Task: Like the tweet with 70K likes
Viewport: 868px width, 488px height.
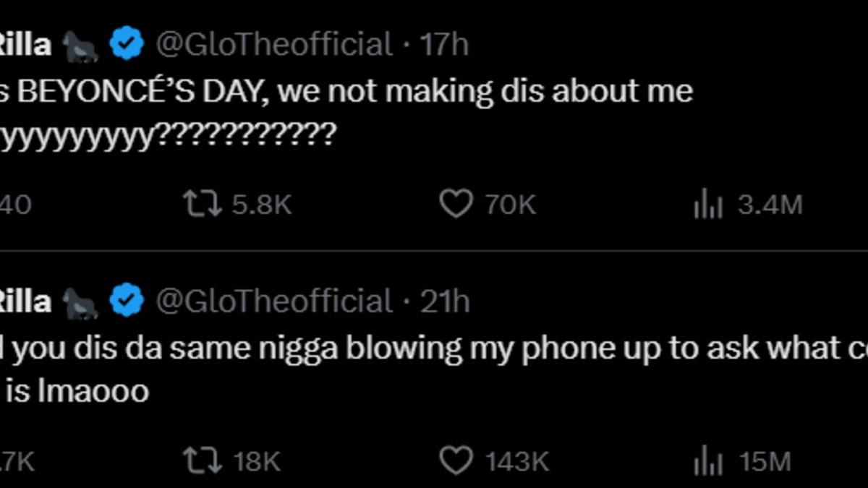Action: click(x=456, y=205)
